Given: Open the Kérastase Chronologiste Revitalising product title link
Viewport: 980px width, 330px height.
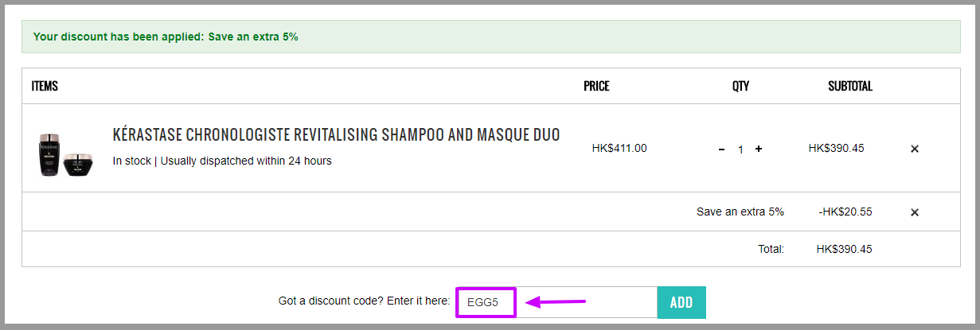Looking at the screenshot, I should (336, 134).
